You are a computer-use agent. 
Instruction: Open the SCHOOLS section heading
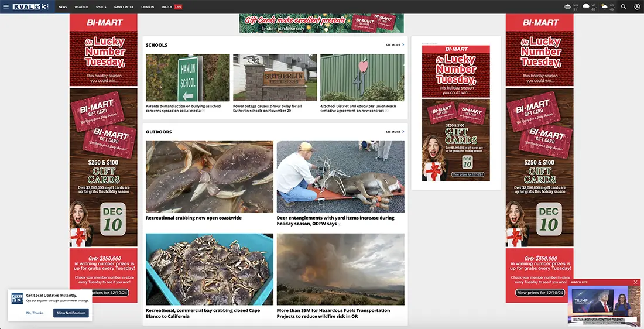pos(156,45)
